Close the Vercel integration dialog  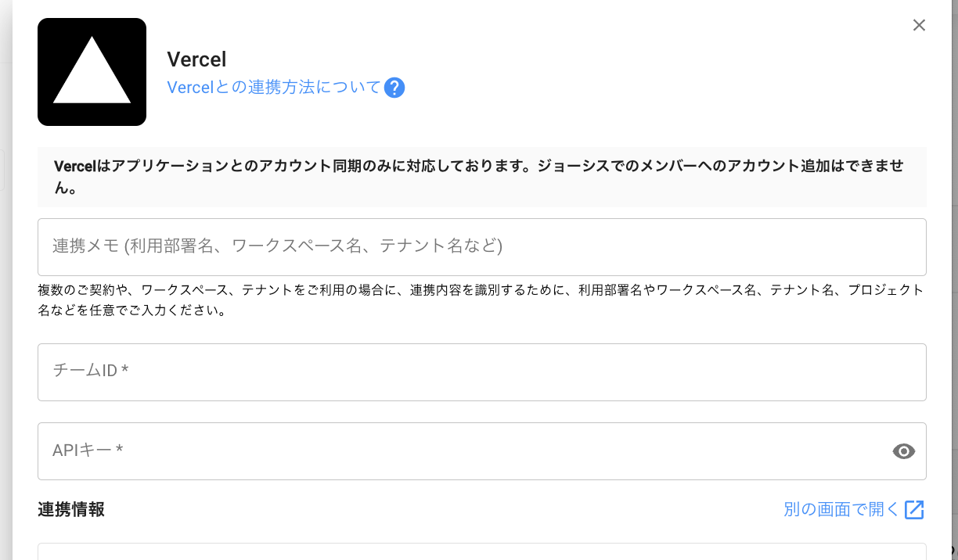(919, 25)
